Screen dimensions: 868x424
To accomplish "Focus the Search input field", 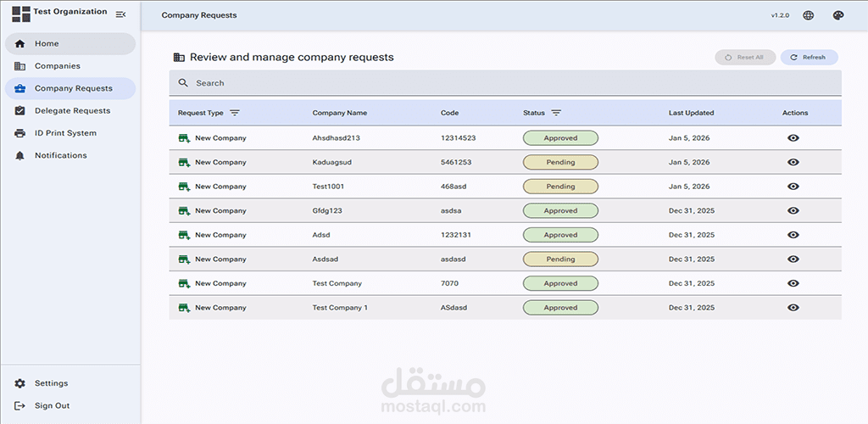I will point(509,83).
